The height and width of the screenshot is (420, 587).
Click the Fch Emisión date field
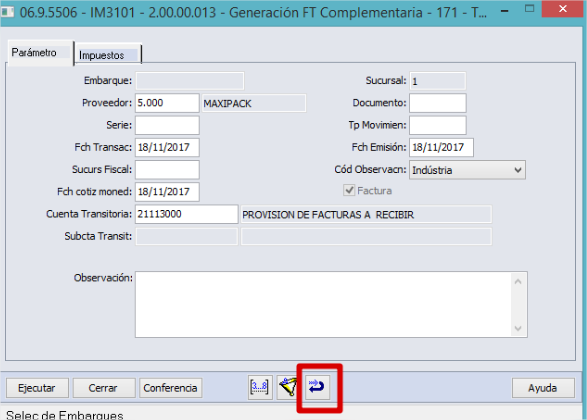point(441,147)
